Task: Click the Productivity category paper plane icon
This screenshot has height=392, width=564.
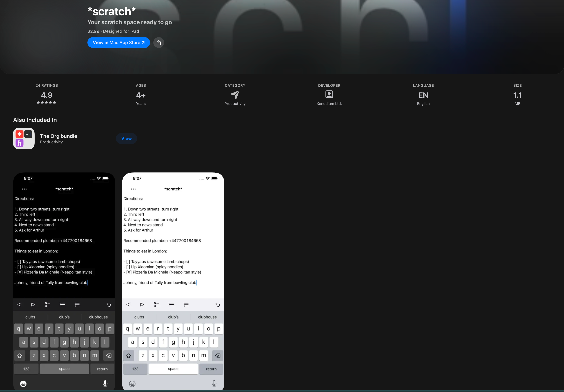Action: tap(235, 95)
